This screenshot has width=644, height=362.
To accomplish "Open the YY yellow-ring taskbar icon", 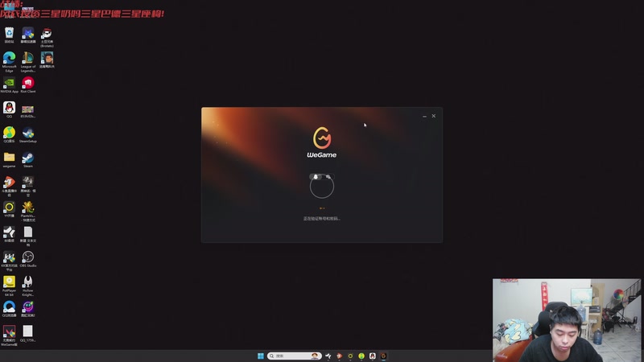I will click(x=350, y=356).
